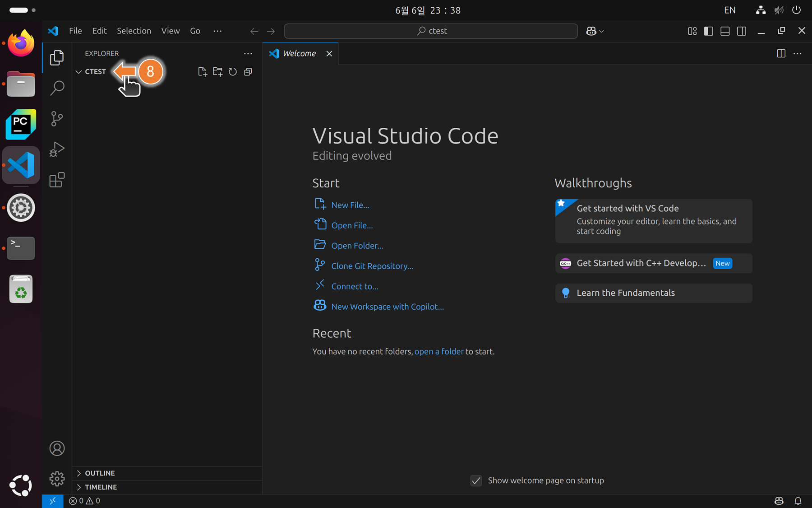Open the Extensions view
This screenshot has height=508, width=812.
[x=57, y=180]
